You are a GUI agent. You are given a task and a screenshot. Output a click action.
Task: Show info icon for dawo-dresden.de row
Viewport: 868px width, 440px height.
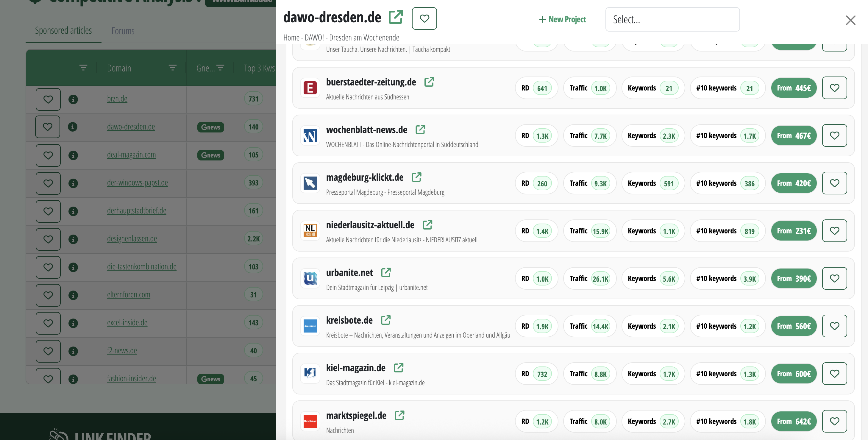pyautogui.click(x=73, y=127)
